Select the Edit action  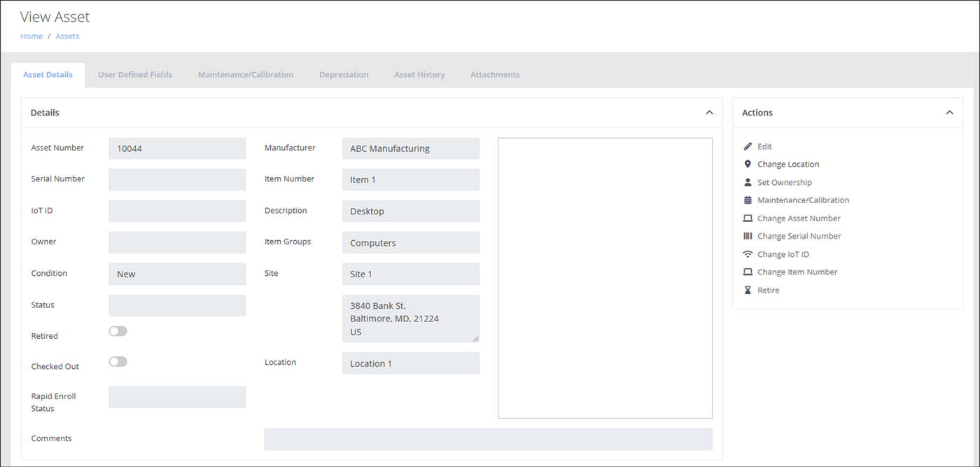[764, 146]
